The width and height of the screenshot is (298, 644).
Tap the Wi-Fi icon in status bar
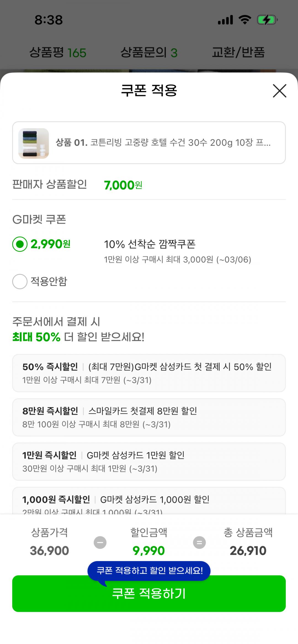click(245, 20)
